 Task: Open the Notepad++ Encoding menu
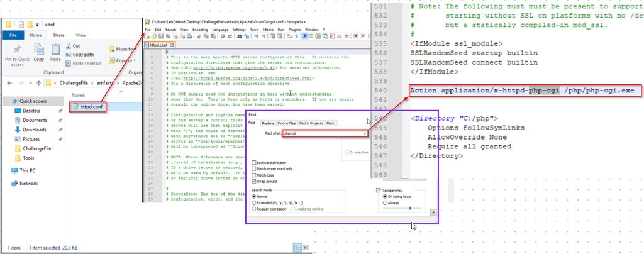click(200, 30)
